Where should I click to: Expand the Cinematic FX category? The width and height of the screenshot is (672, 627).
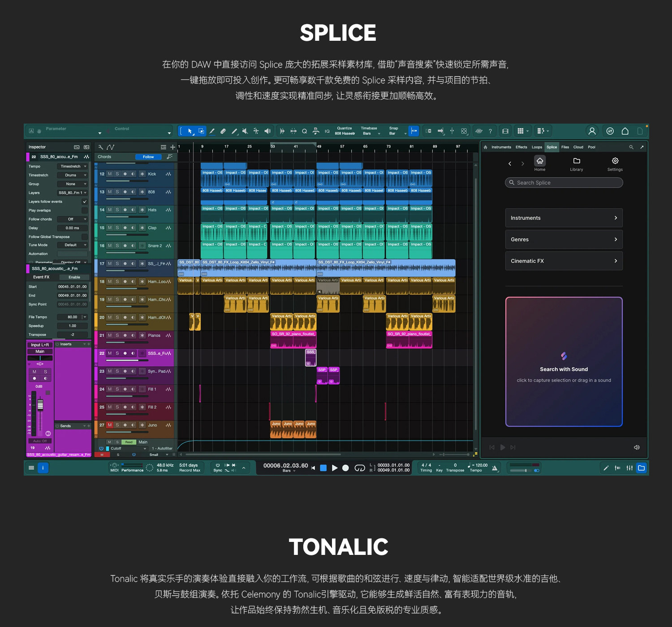click(x=564, y=261)
